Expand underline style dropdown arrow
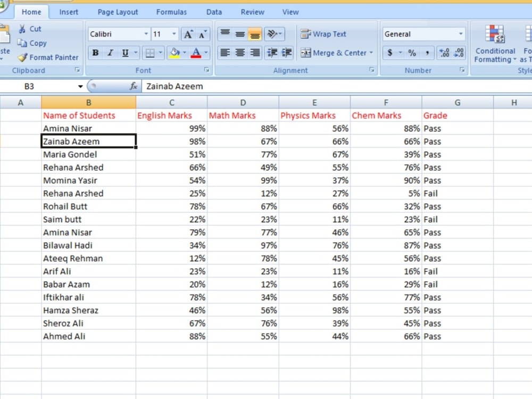Image resolution: width=532 pixels, height=399 pixels. pyautogui.click(x=136, y=53)
